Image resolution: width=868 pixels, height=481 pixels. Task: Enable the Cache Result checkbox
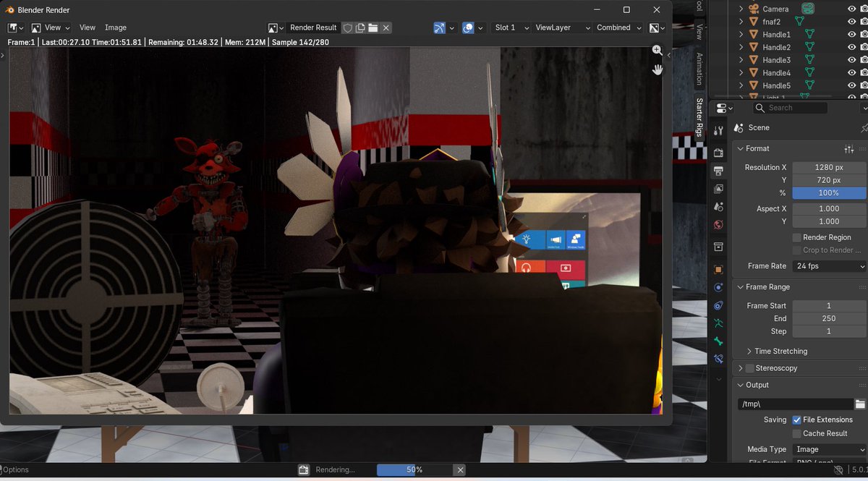pyautogui.click(x=796, y=433)
